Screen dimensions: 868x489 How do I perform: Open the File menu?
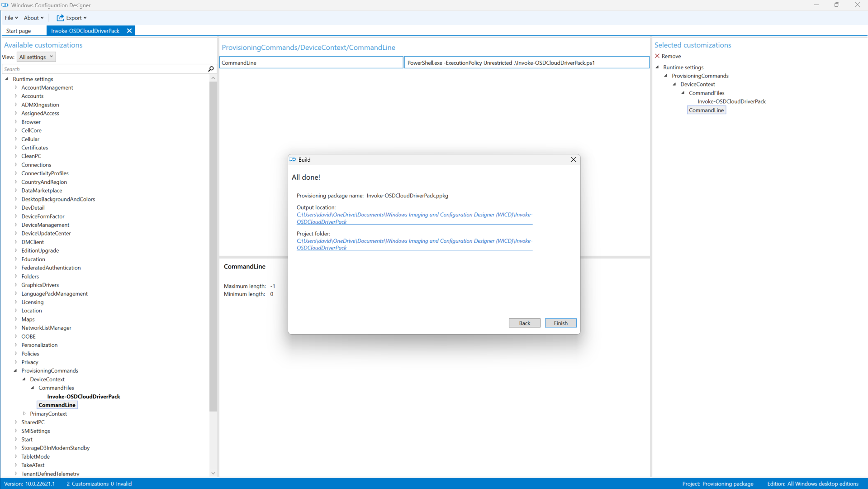[x=11, y=18]
